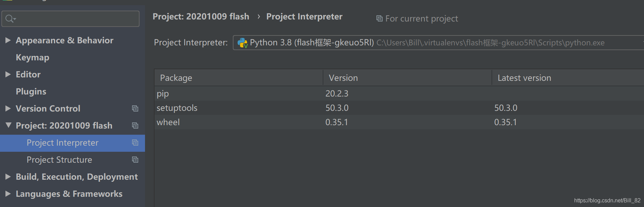Open Keymap settings
The image size is (644, 207).
[32, 58]
